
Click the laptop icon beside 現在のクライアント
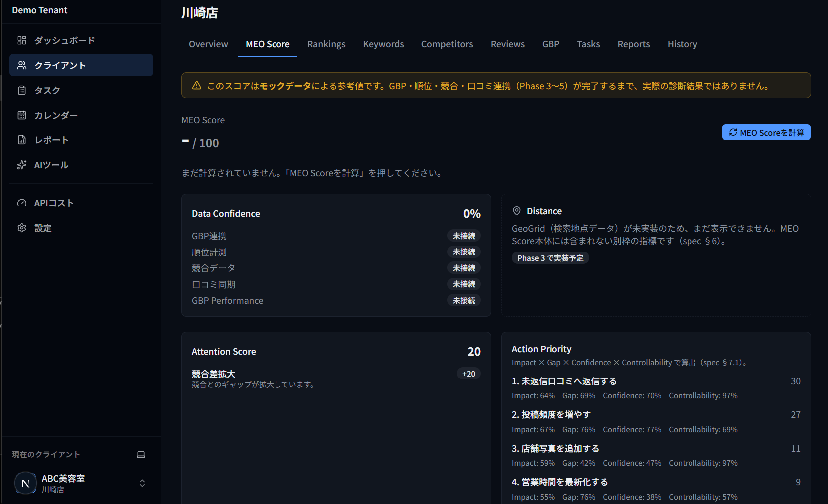(141, 454)
